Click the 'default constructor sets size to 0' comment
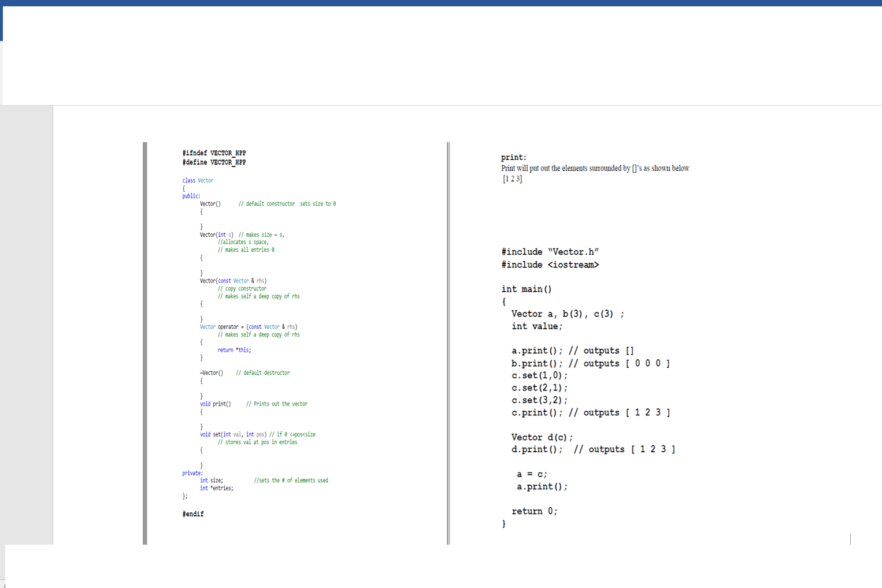 pyautogui.click(x=287, y=204)
